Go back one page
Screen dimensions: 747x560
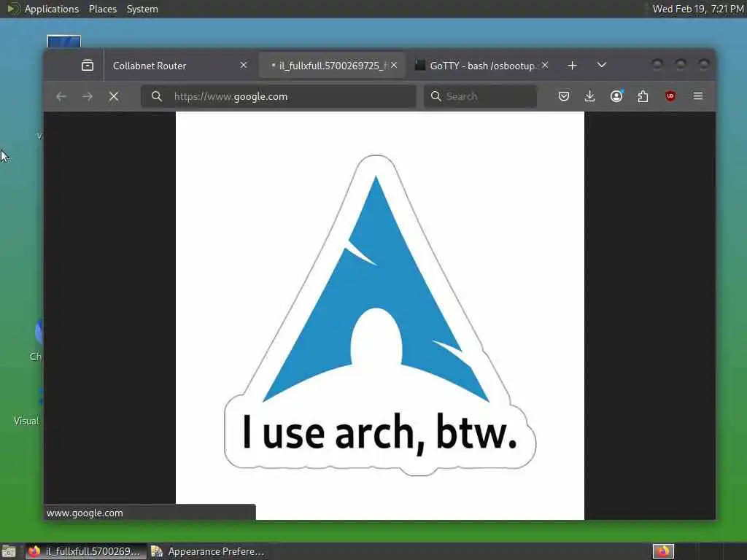(x=61, y=97)
